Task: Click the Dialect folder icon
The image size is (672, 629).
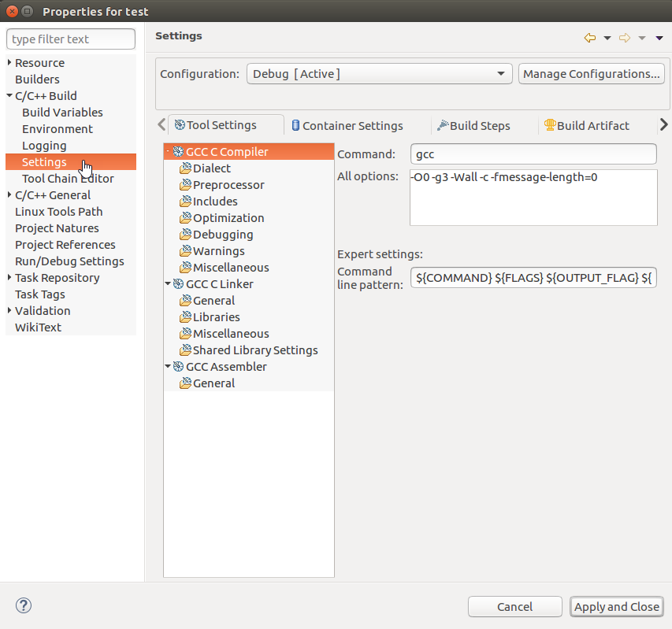Action: [x=185, y=168]
